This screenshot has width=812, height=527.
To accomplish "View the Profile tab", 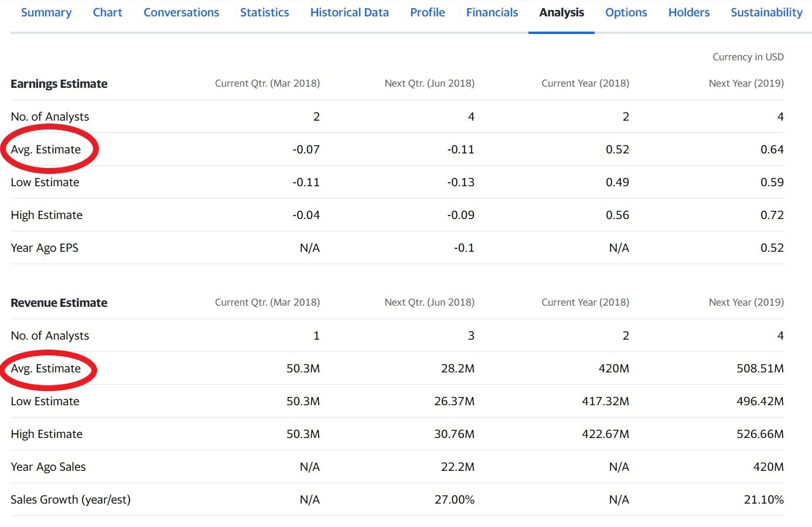I will [x=427, y=12].
